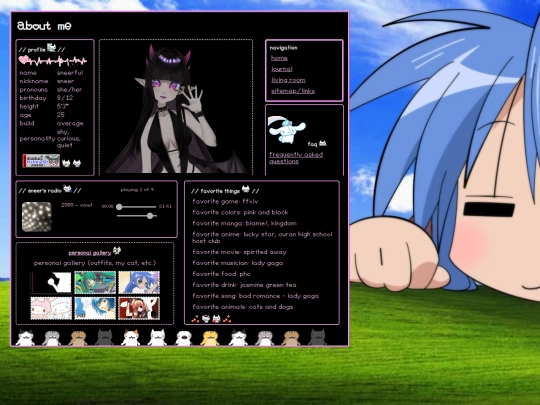Click 'favorite drink: jasmine green tea' line
Image resolution: width=540 pixels, height=405 pixels.
[245, 285]
